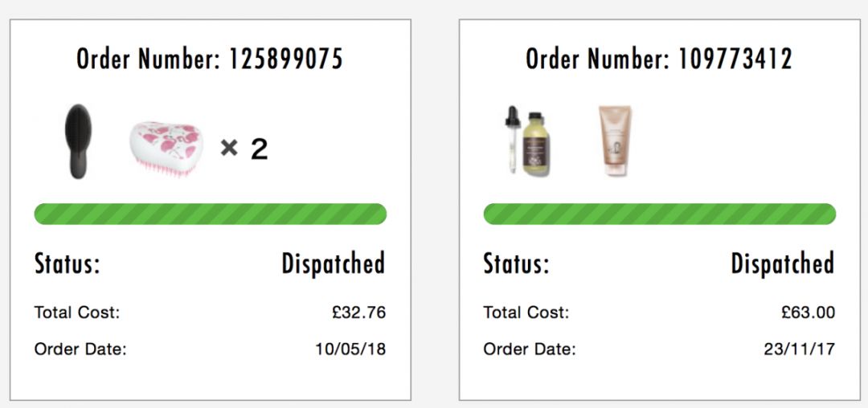Click progress bar of order 109773412
The height and width of the screenshot is (408, 868).
(659, 214)
